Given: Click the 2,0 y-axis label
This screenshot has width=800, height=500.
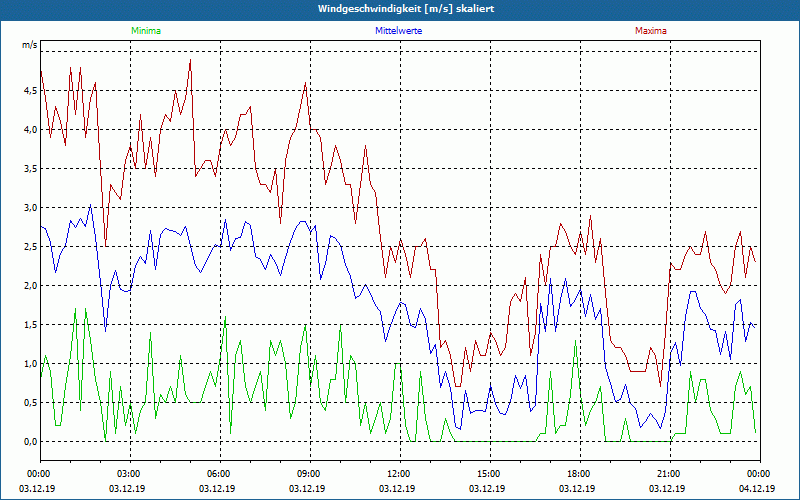Looking at the screenshot, I should point(30,286).
